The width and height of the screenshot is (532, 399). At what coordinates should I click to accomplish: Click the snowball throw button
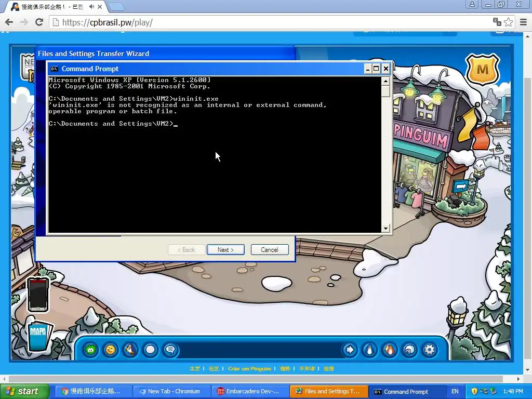[150, 350]
